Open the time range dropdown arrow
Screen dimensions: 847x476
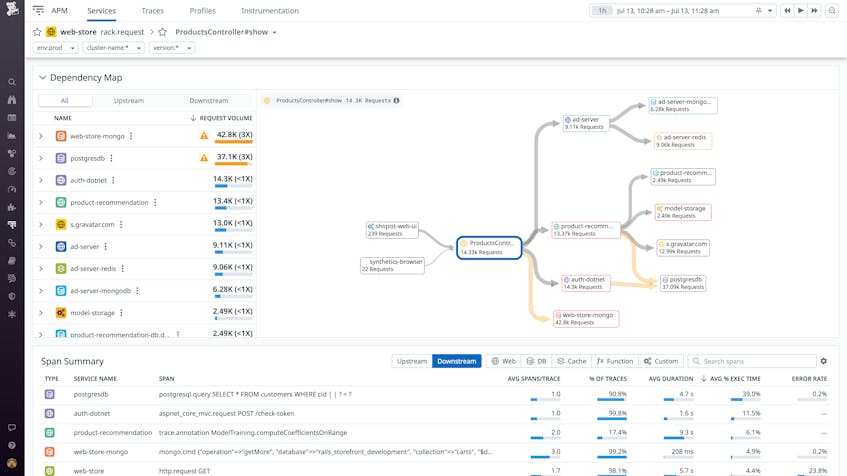[770, 10]
